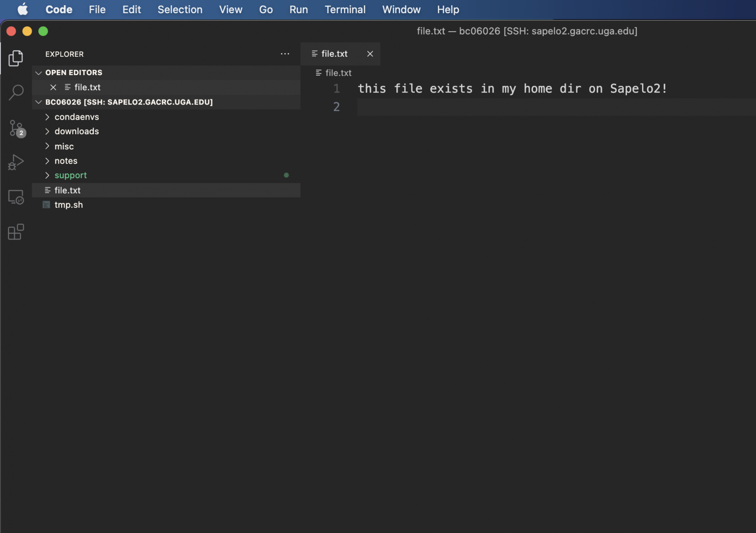Open the Go menu

pyautogui.click(x=266, y=9)
